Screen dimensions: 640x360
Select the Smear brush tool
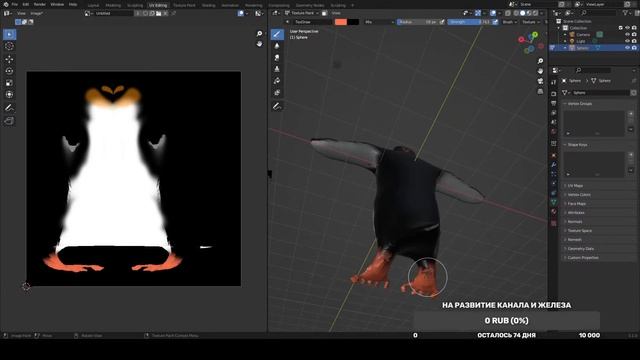[x=277, y=58]
